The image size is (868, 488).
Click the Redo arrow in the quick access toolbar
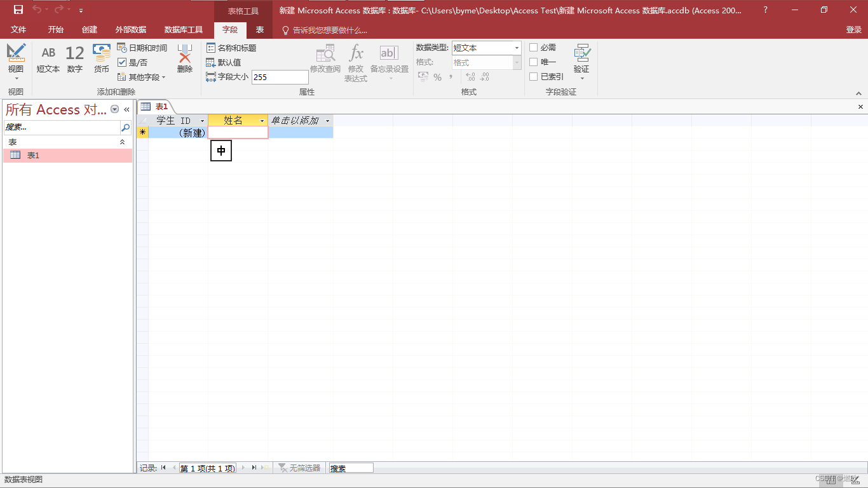point(59,10)
